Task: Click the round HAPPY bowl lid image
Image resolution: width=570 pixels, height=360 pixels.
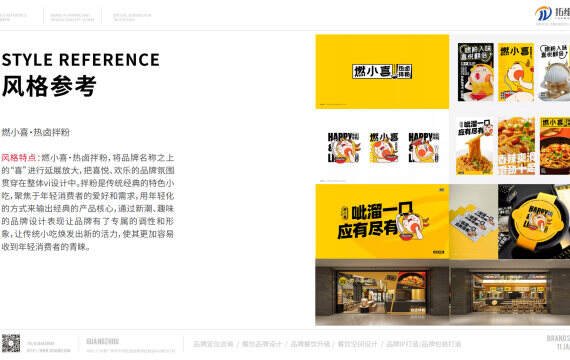Action: tap(534, 221)
